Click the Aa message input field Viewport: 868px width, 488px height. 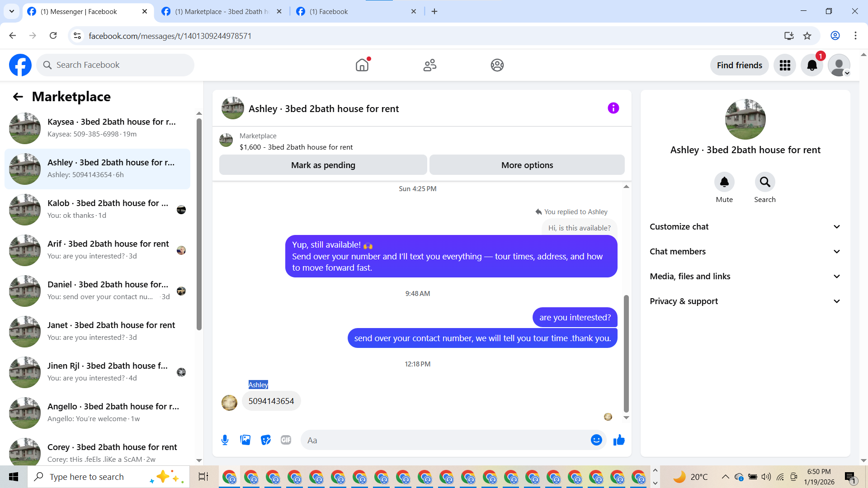443,440
